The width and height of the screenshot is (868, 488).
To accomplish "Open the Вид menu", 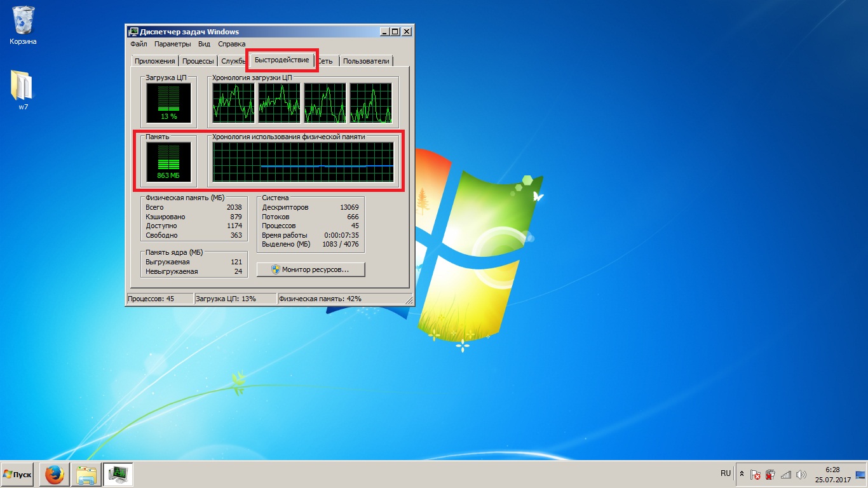I will (204, 44).
